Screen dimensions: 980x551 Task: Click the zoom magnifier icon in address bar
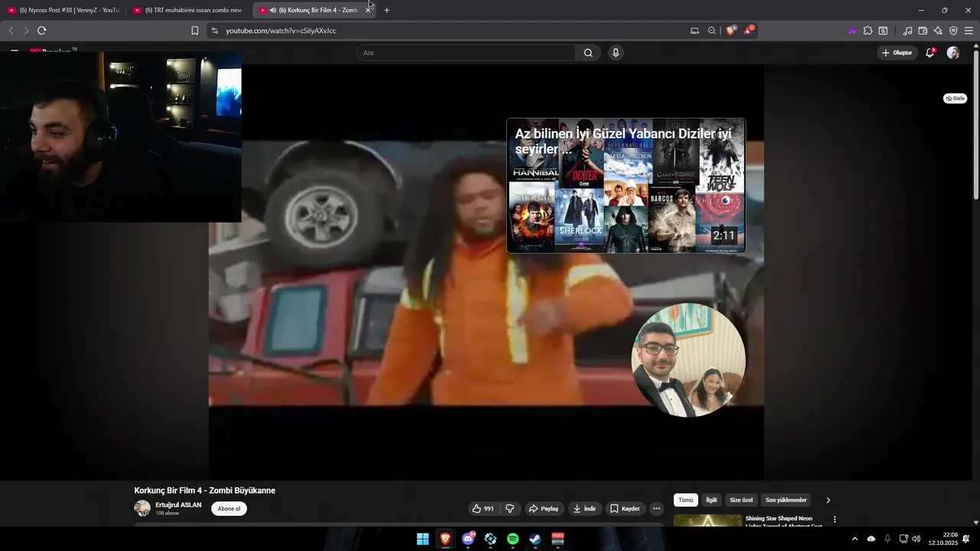712,31
